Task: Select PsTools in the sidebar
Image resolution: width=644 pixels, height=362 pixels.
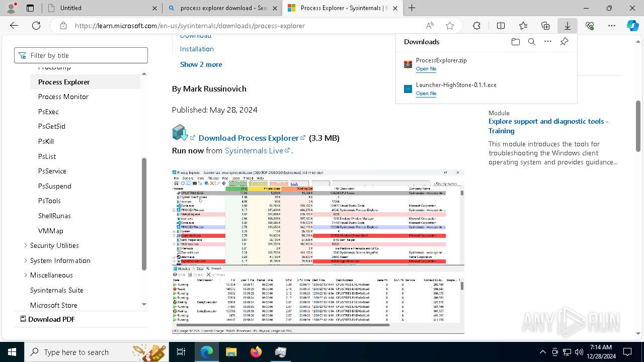Action: (49, 201)
